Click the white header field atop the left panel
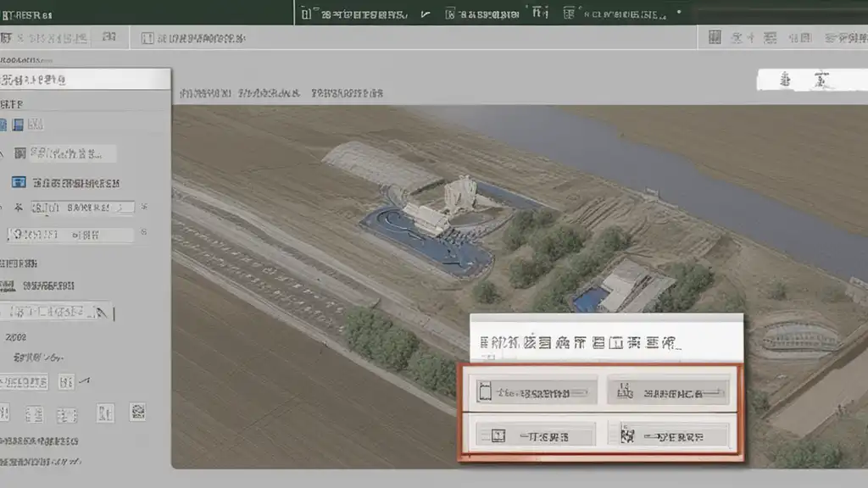The height and width of the screenshot is (488, 868). (x=86, y=79)
